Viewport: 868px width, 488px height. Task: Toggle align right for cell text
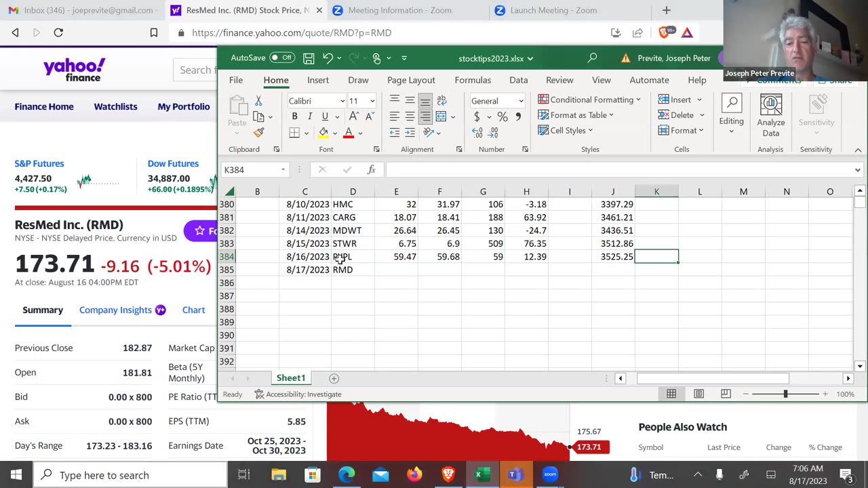click(x=425, y=117)
